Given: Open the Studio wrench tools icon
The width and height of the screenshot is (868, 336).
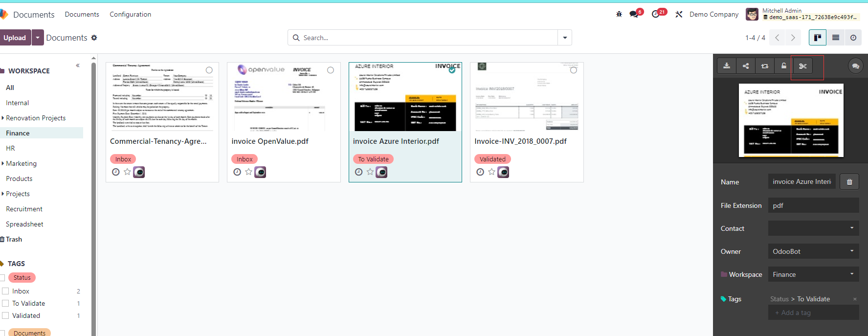Looking at the screenshot, I should click(x=679, y=14).
